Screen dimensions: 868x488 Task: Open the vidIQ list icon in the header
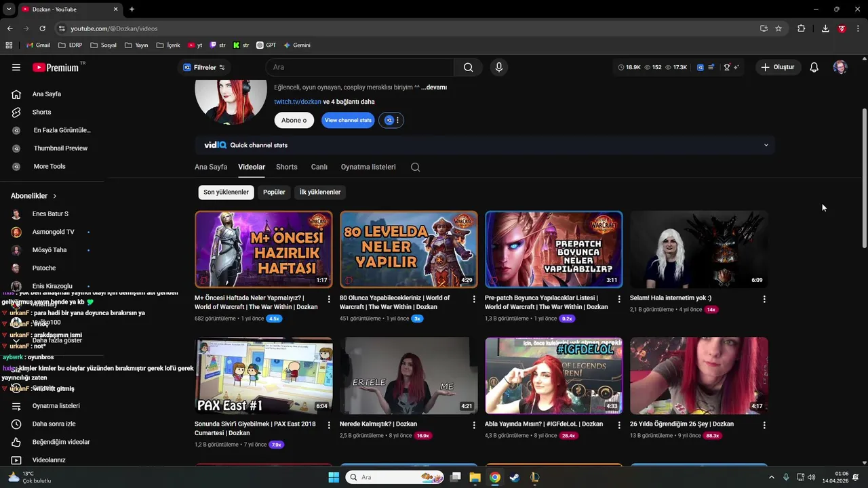point(711,67)
